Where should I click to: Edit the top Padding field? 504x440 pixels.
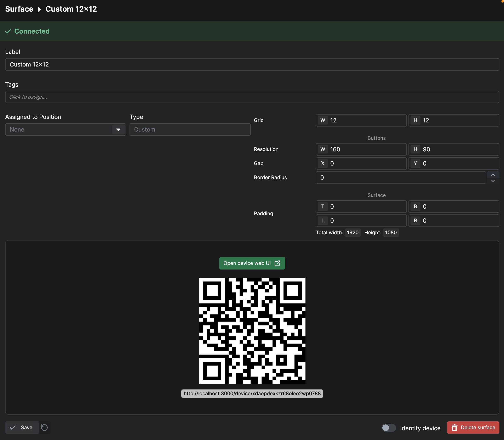pos(361,207)
